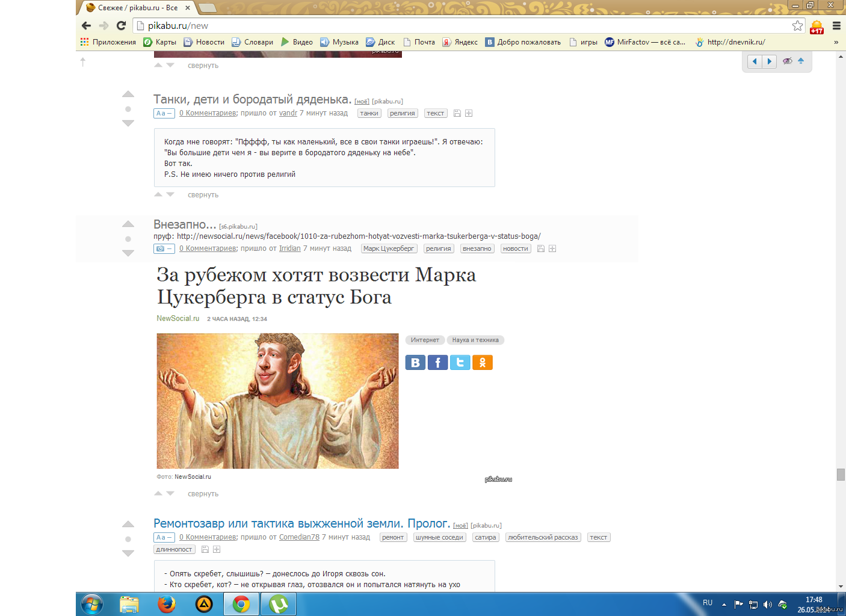Collapse the Танки post with свернуть
This screenshot has height=616, width=846.
point(203,195)
